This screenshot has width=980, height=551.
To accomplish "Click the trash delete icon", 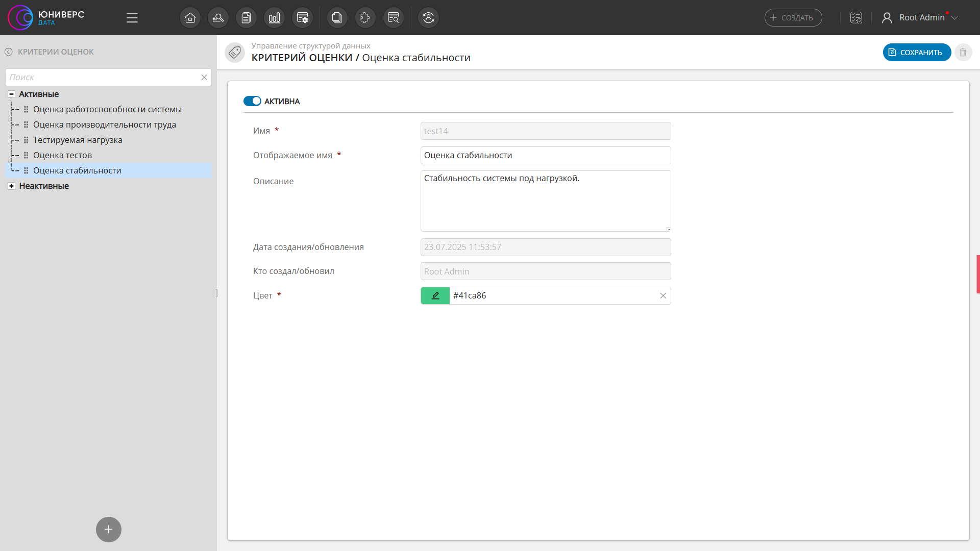I will (x=963, y=52).
